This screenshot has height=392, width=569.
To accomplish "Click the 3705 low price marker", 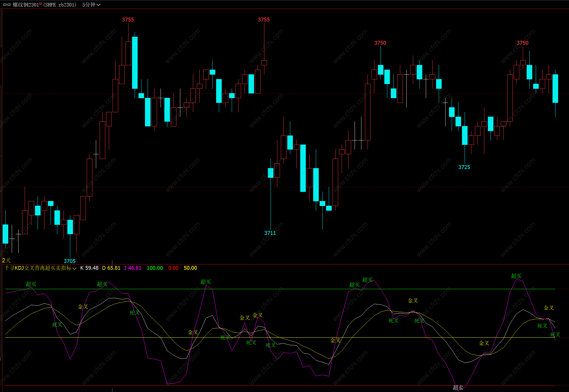I will (70, 261).
